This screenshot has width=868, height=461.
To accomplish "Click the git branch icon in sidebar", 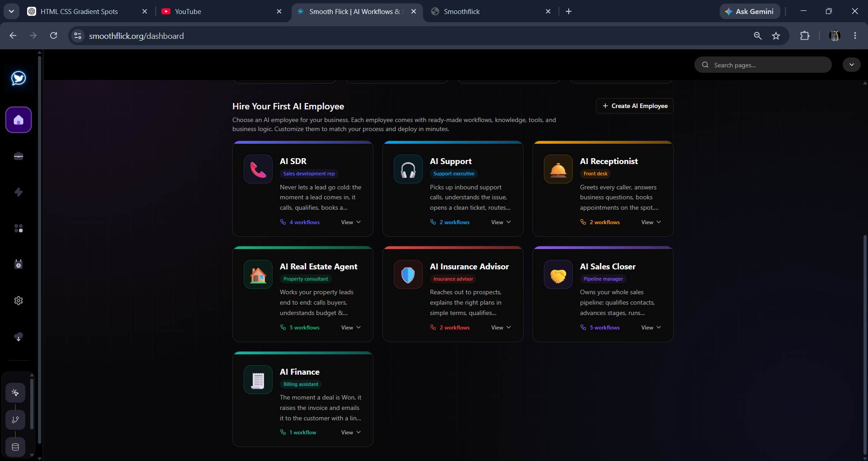I will 15,420.
